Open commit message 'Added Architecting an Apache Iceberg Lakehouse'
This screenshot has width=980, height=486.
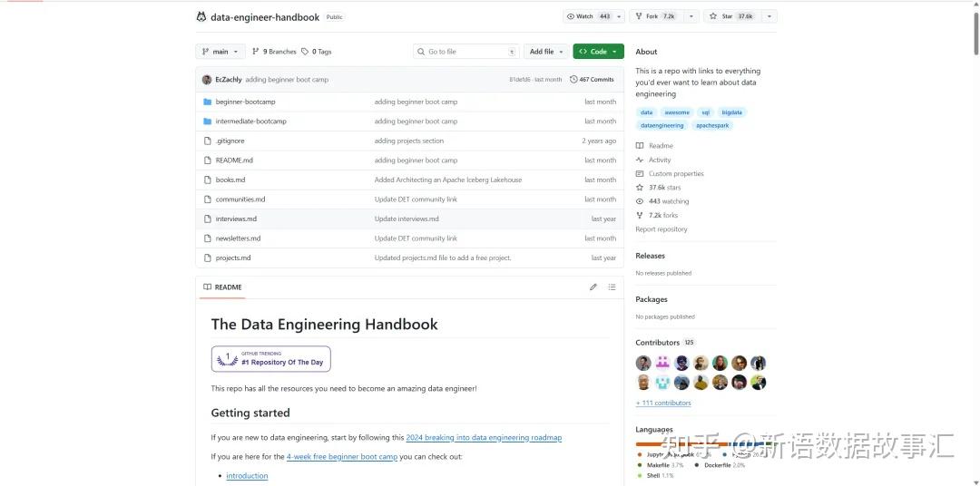coord(447,180)
